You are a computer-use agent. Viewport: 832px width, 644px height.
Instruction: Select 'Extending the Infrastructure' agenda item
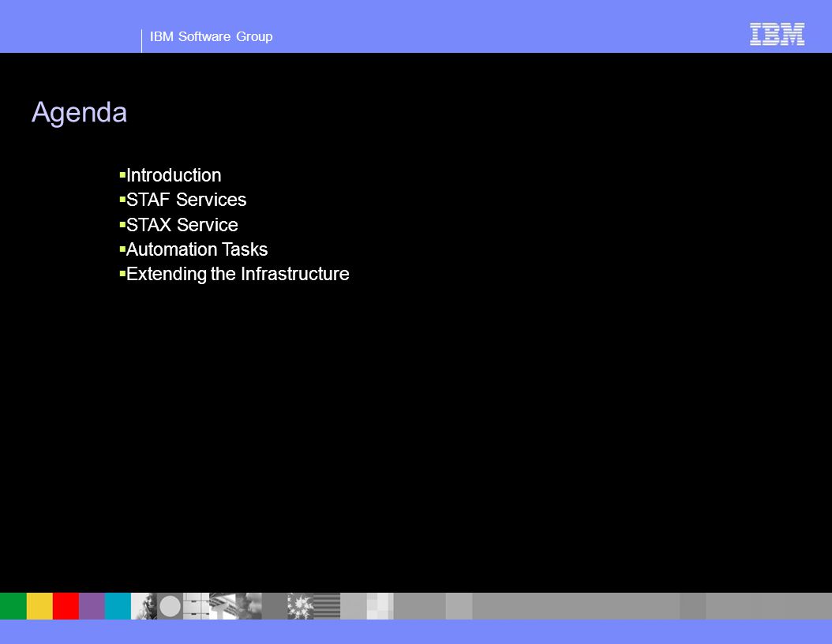pyautogui.click(x=238, y=274)
